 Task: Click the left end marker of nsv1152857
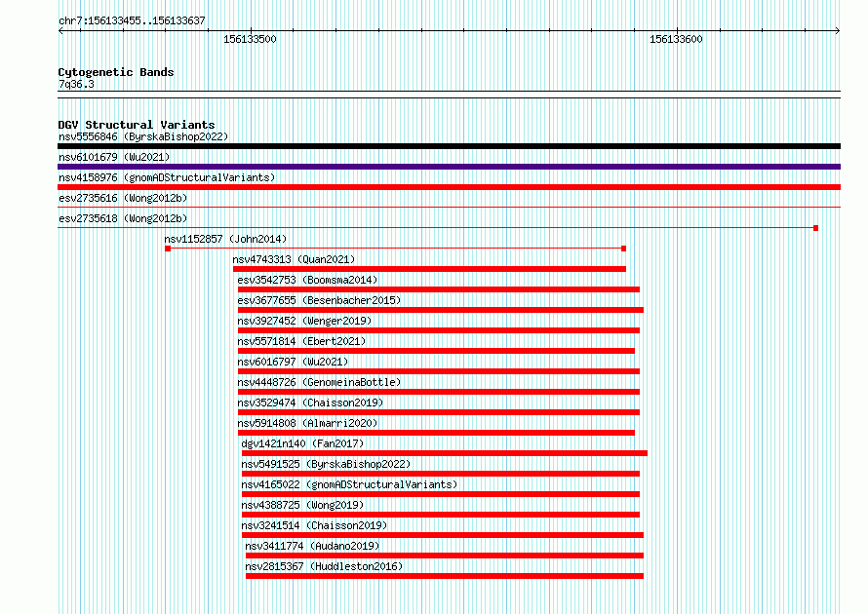(x=168, y=249)
